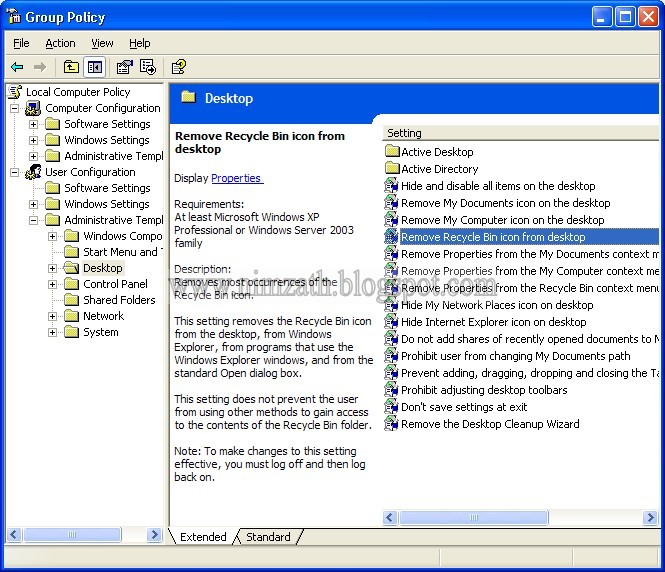
Task: Select 'Remove Properties from the My Computer context' setting
Action: point(530,271)
